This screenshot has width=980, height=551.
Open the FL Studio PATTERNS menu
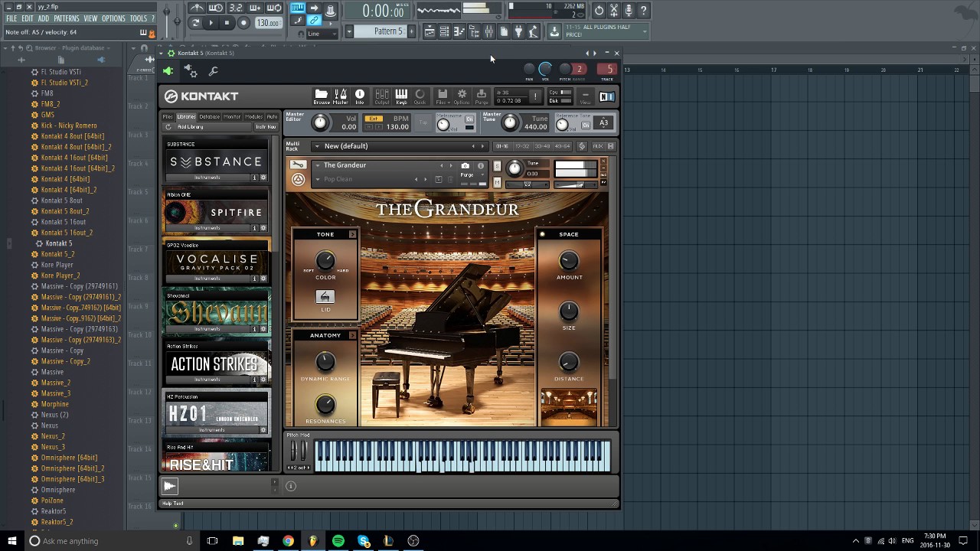67,18
